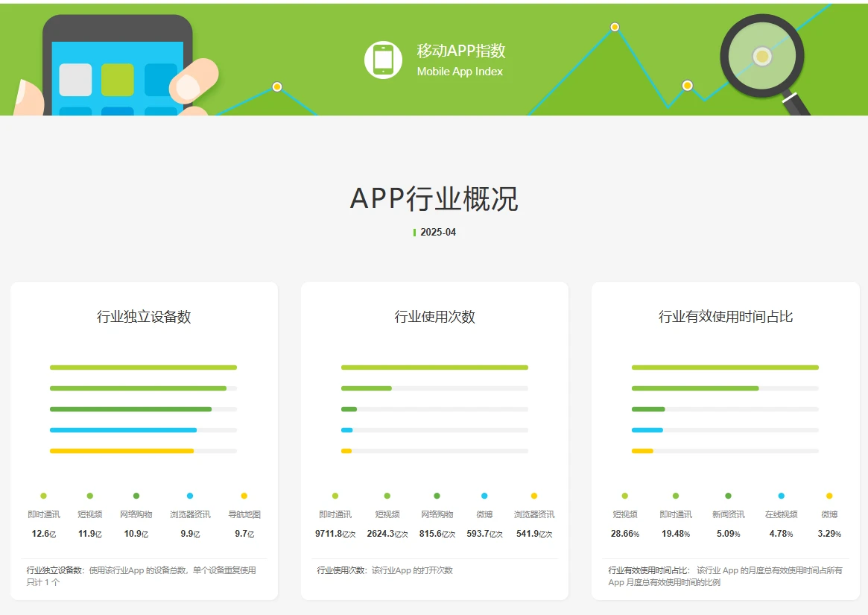
Task: Click the mobile phone icon in the header
Action: click(383, 58)
